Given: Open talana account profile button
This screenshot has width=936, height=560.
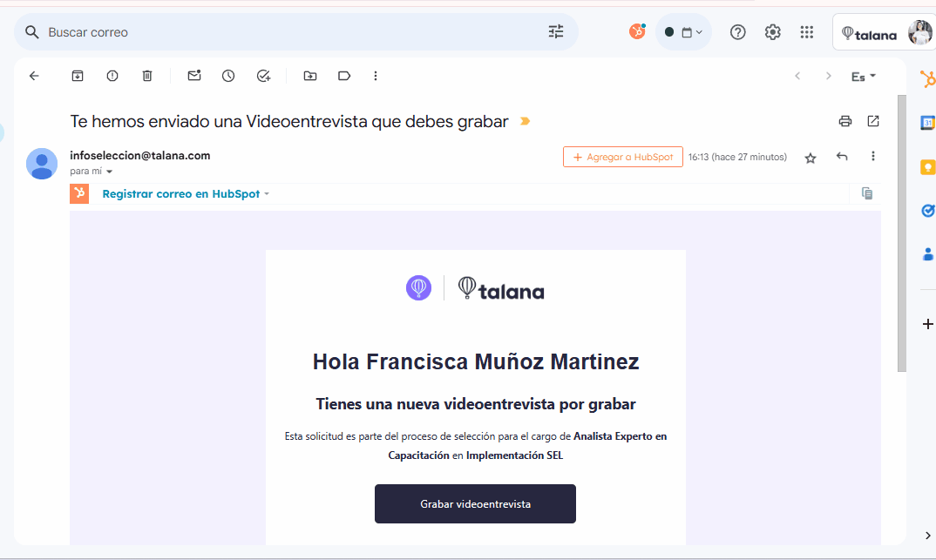Looking at the screenshot, I should coord(885,32).
